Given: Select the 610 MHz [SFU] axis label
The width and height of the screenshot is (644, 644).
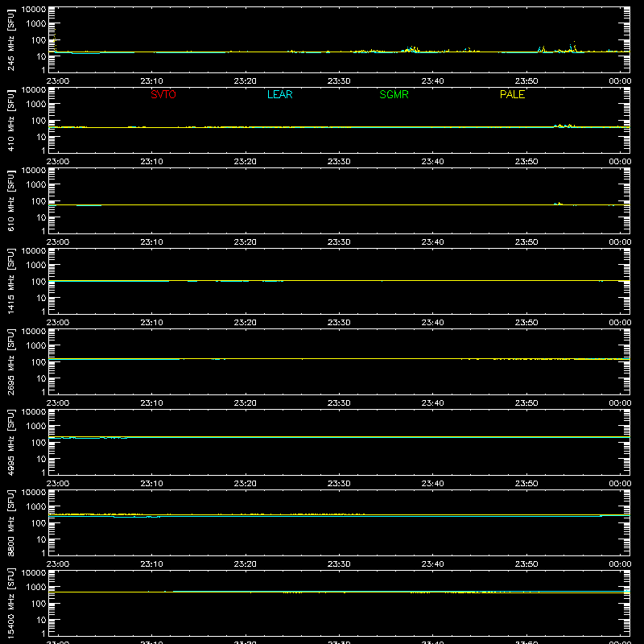Looking at the screenshot, I should click(11, 201).
